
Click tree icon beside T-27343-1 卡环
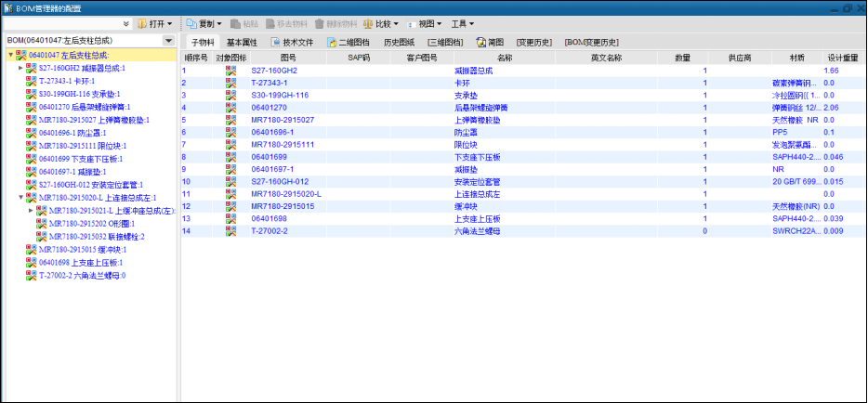click(33, 81)
